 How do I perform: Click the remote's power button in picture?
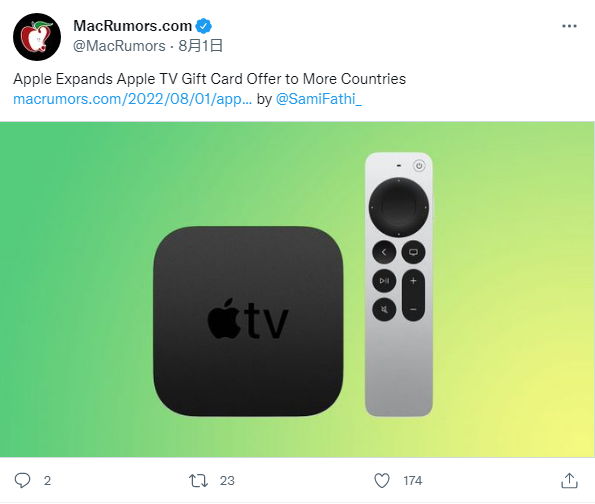(419, 166)
